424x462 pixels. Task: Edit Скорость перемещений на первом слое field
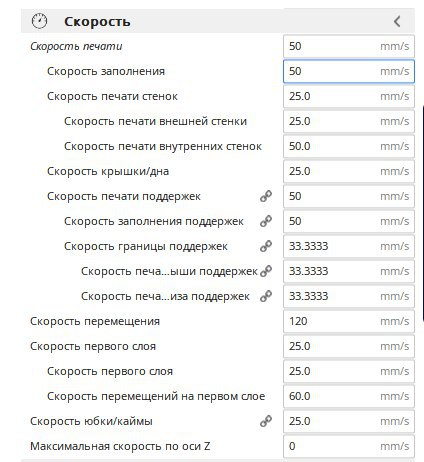349,396
